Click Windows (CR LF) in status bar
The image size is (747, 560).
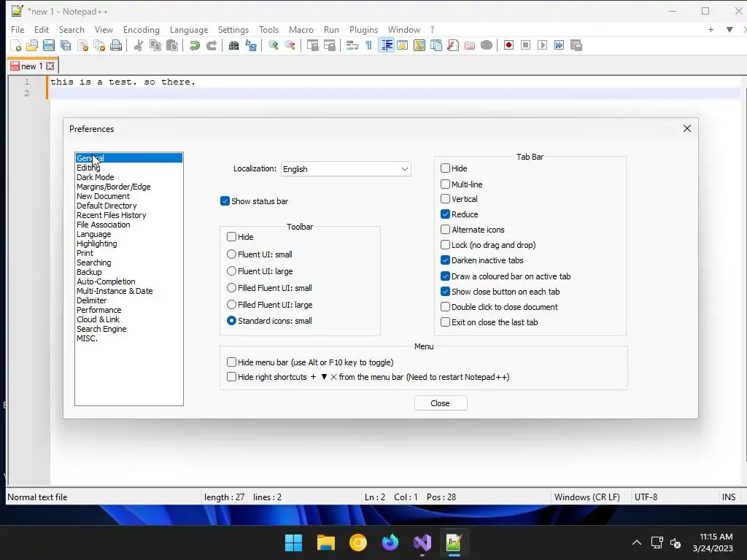[x=587, y=497]
